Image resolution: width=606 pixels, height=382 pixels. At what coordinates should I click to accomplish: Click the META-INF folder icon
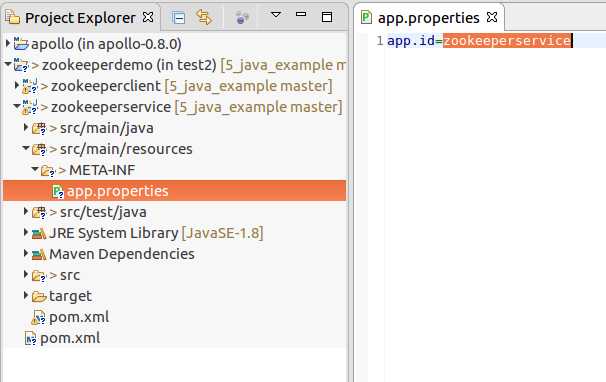tap(48, 171)
